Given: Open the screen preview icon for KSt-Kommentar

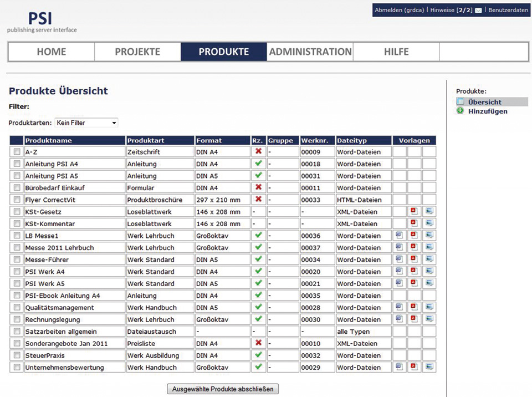Looking at the screenshot, I should (429, 223).
